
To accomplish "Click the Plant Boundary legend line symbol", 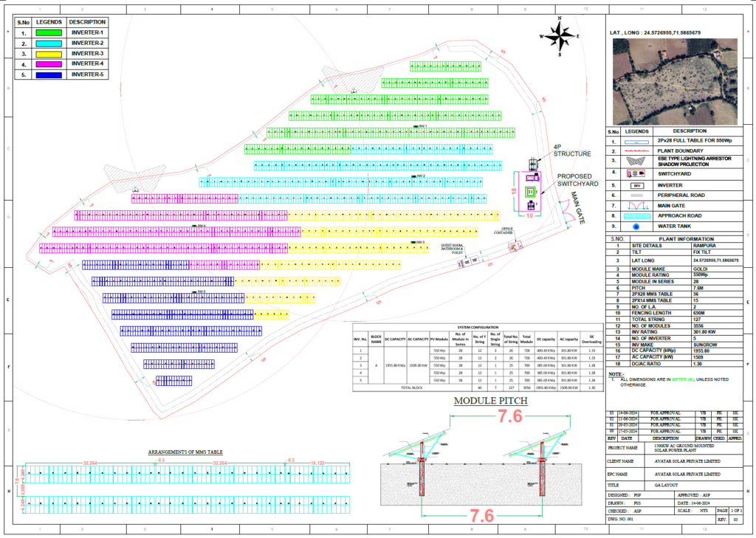I will coord(636,151).
